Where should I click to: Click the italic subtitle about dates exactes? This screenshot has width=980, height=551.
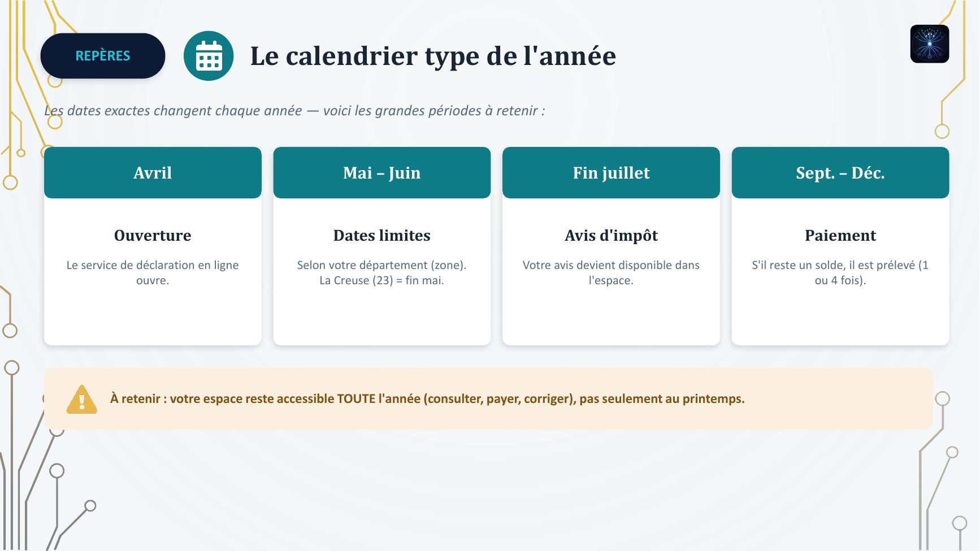(x=294, y=111)
